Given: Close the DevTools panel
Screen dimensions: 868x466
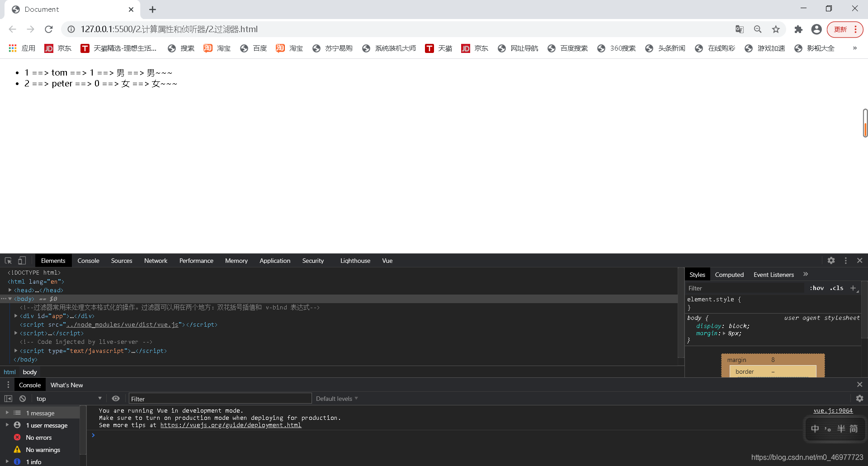Looking at the screenshot, I should click(860, 261).
